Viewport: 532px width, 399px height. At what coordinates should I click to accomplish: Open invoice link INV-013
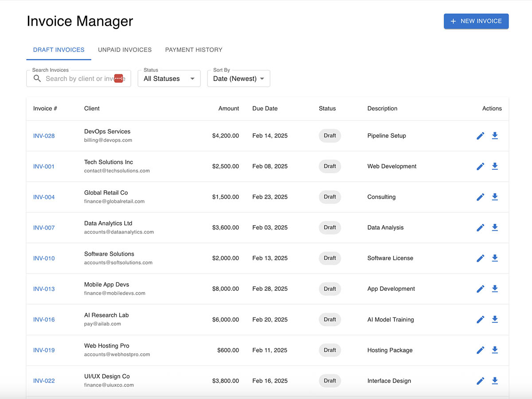(44, 289)
